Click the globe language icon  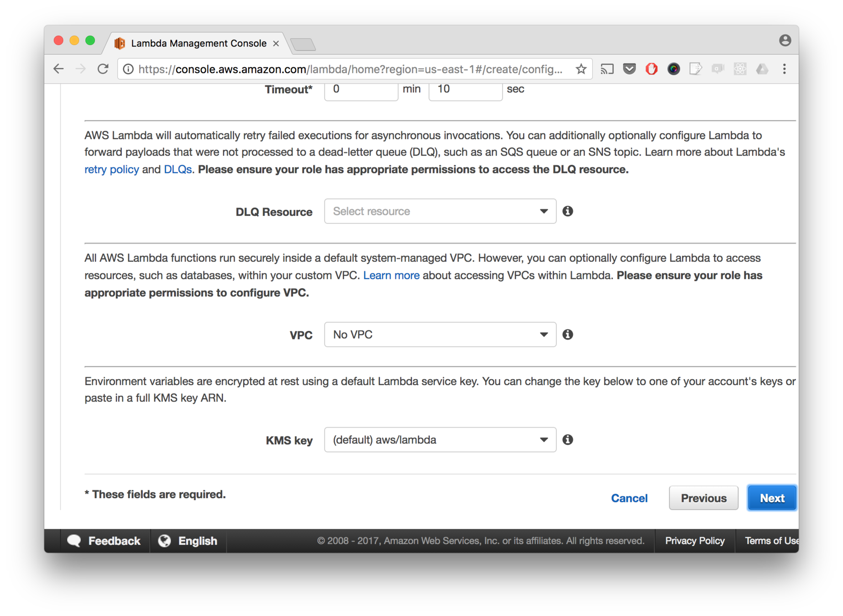click(x=164, y=541)
